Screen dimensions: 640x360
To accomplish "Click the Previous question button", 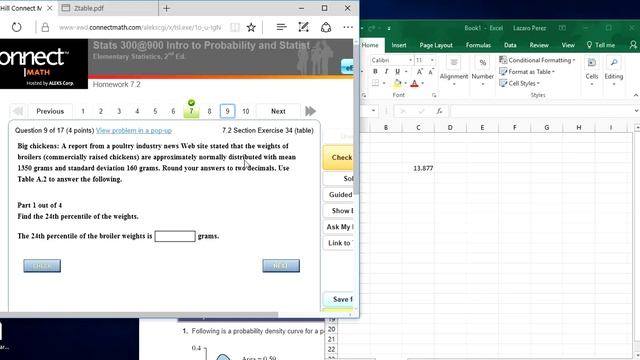I will coord(50,111).
